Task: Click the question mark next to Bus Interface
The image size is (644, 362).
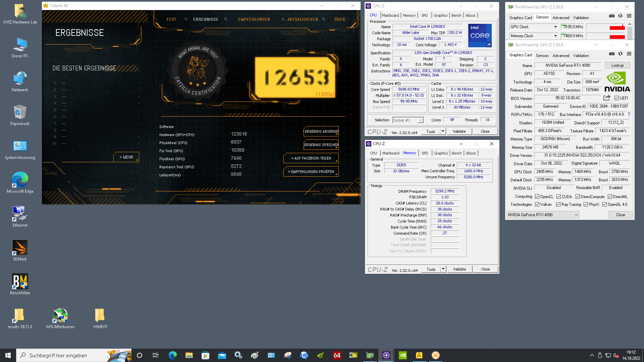Action: click(x=629, y=114)
